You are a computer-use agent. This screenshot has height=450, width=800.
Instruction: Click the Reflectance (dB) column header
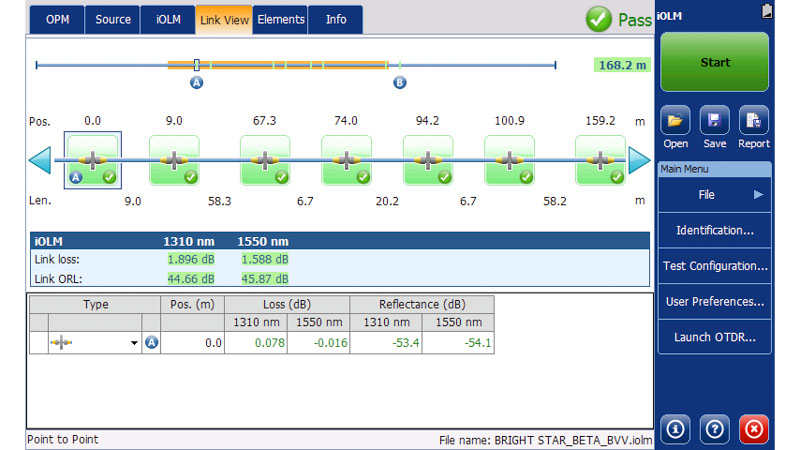coord(422,305)
